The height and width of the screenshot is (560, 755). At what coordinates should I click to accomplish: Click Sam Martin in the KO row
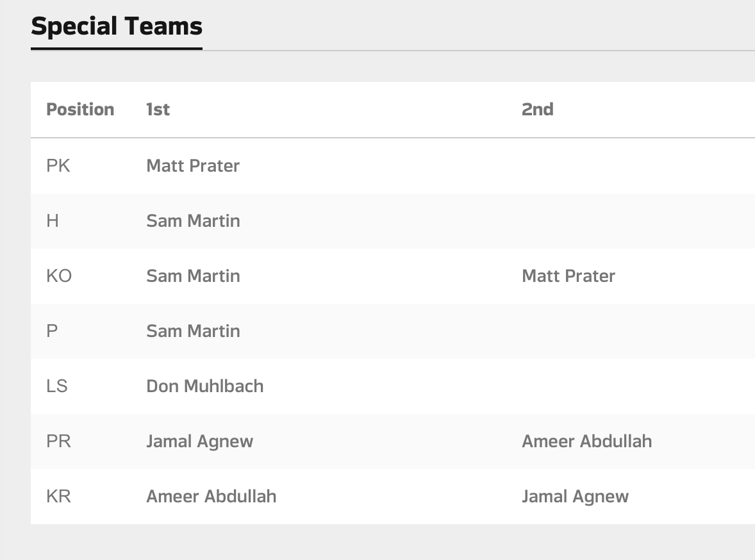point(193,276)
